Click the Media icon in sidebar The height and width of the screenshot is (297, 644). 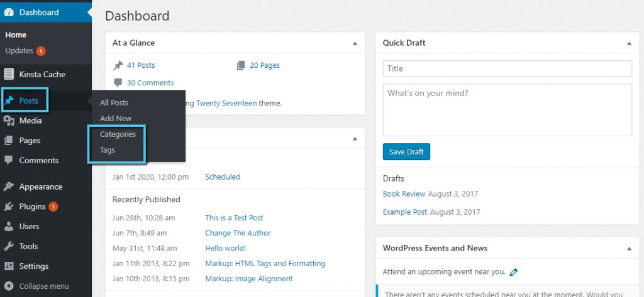click(x=9, y=121)
